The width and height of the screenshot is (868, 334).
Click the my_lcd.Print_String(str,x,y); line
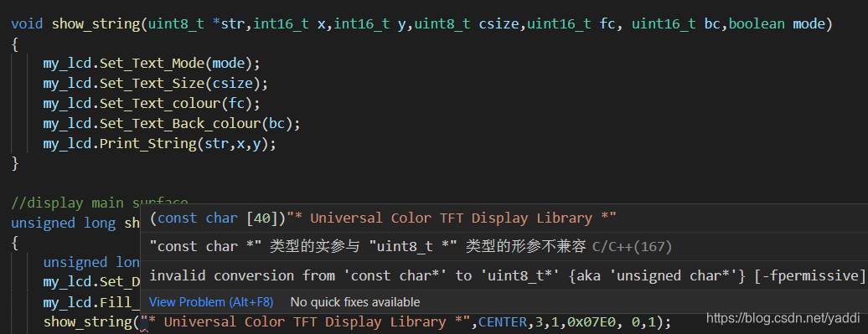159,144
